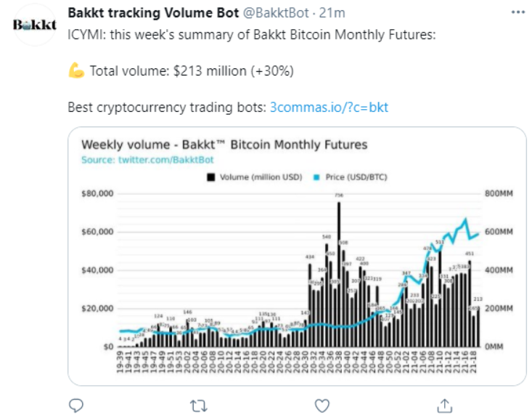
Task: Expand the tweet's more options ellipsis
Action: pyautogui.click(x=516, y=13)
